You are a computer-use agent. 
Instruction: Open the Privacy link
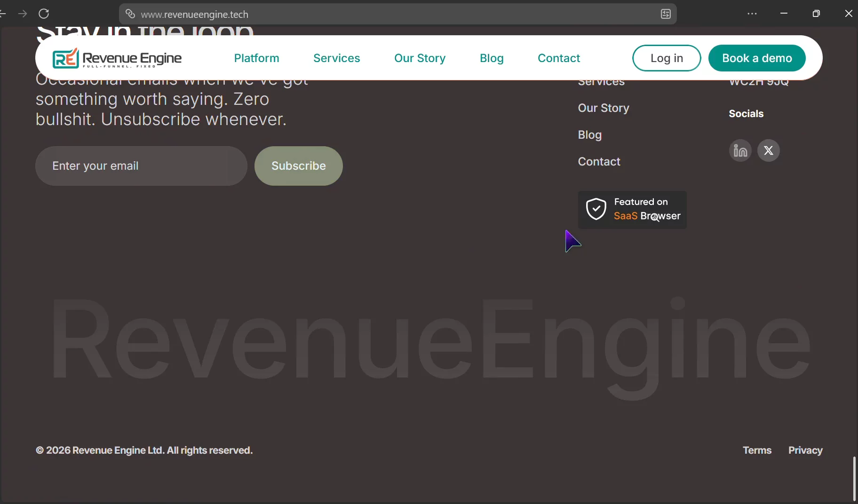pyautogui.click(x=805, y=450)
